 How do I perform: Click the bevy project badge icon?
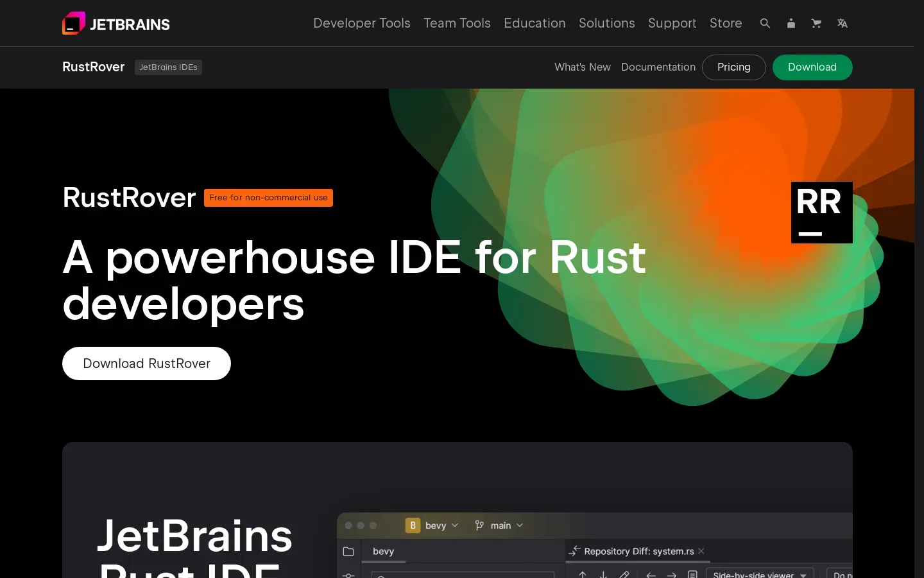(x=413, y=525)
